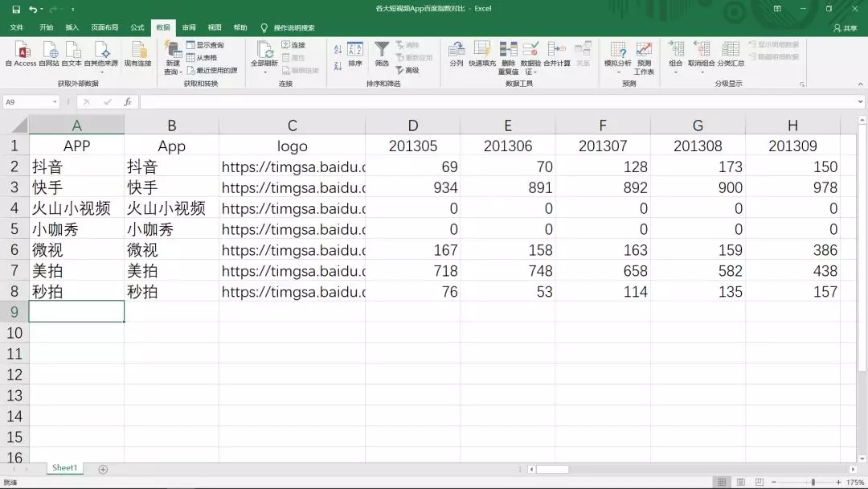868x489 pixels.
Task: Click the 合并计算 consolidate icon
Action: click(556, 51)
